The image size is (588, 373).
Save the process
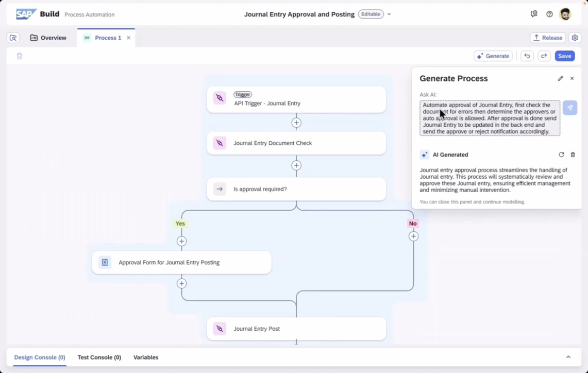[564, 56]
